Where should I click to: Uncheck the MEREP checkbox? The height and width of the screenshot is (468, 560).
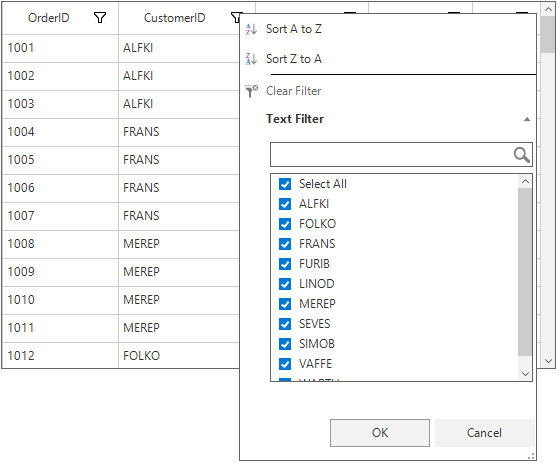(285, 304)
